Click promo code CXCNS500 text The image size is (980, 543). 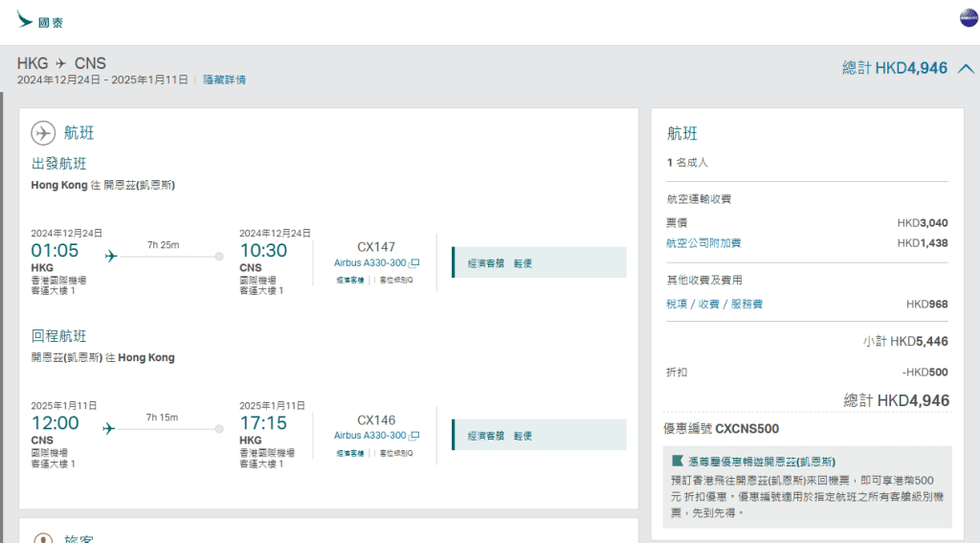click(x=746, y=429)
